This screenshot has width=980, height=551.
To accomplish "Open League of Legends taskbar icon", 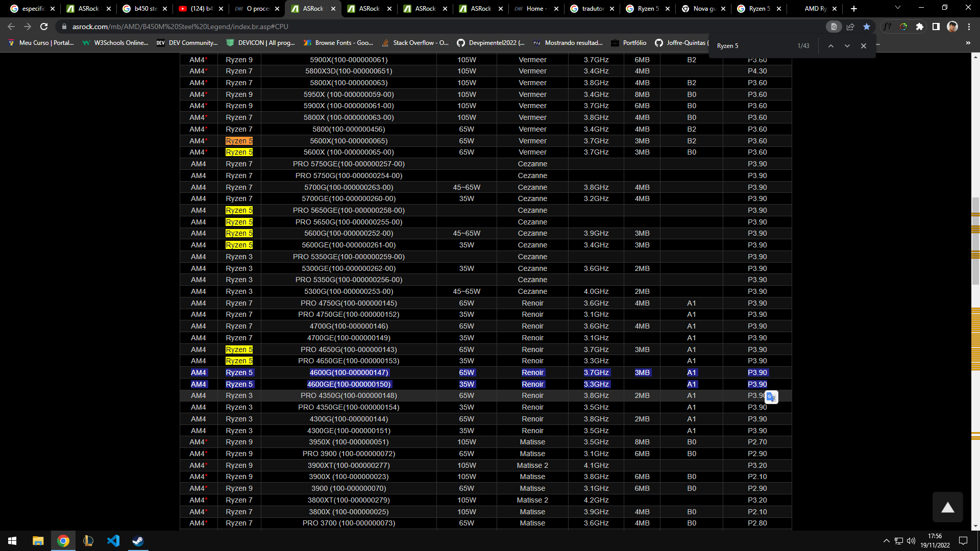I will (x=88, y=541).
